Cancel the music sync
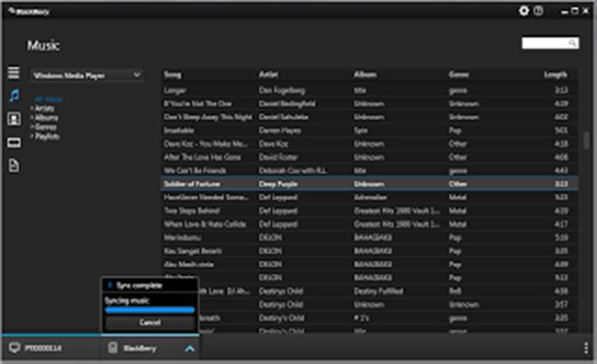 pos(150,323)
